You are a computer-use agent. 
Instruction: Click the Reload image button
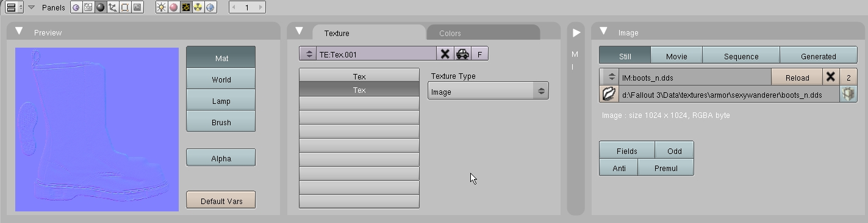(797, 77)
